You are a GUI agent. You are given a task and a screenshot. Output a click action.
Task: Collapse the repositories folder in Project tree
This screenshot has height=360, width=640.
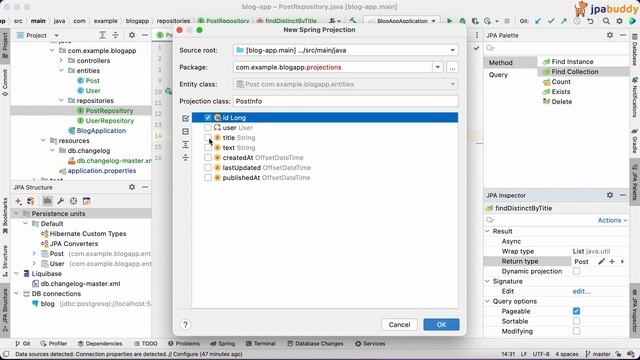click(61, 100)
